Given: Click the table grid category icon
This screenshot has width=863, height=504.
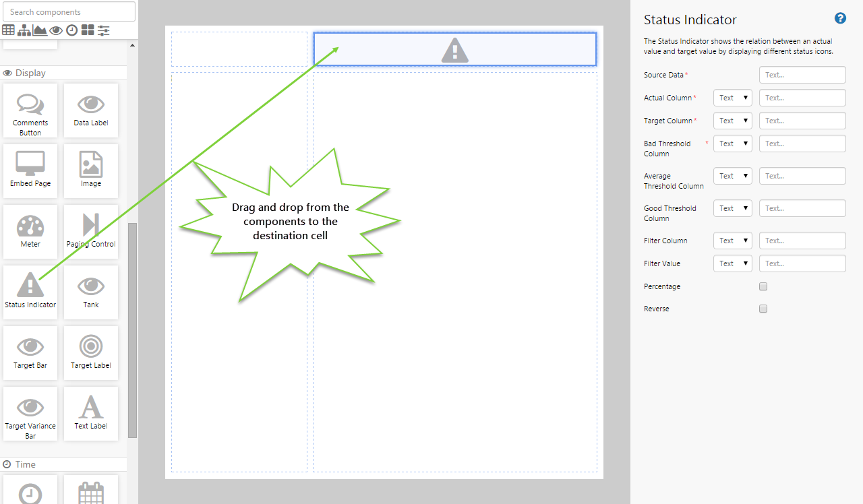Looking at the screenshot, I should [8, 30].
